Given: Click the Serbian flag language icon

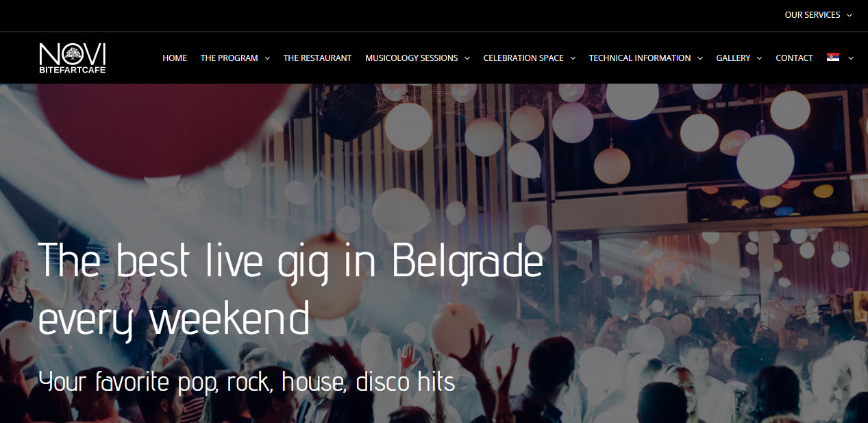Looking at the screenshot, I should point(833,58).
